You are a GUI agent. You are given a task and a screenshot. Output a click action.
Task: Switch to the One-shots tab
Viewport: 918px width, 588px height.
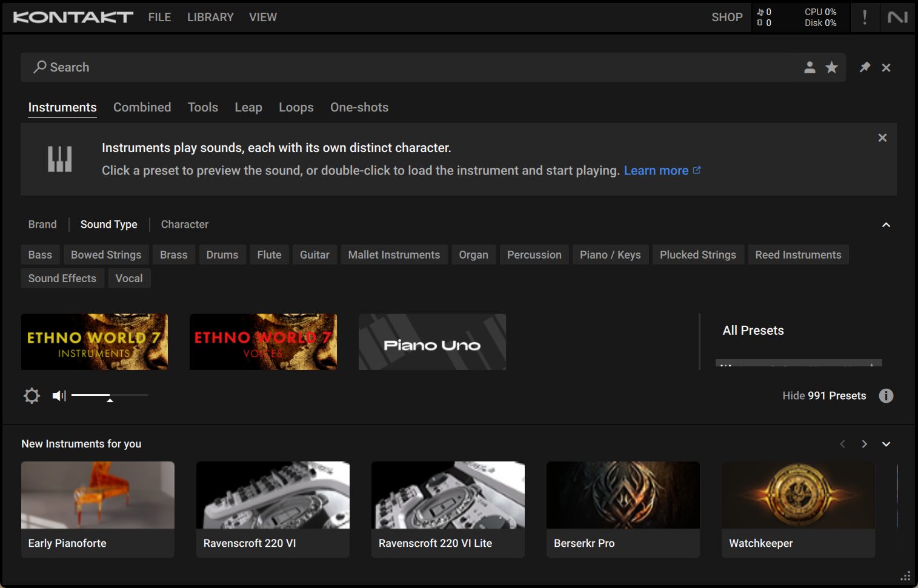pyautogui.click(x=359, y=108)
